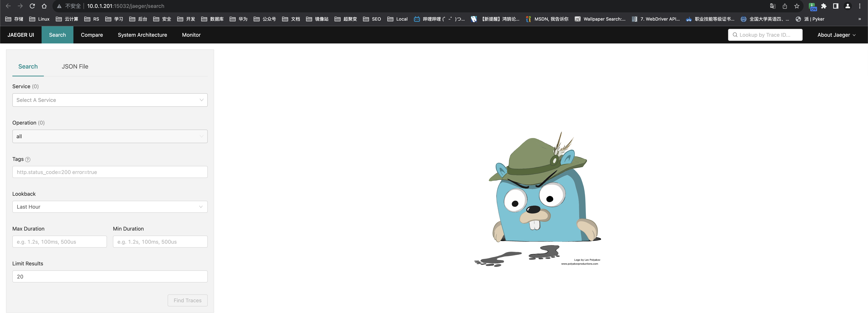The height and width of the screenshot is (333, 868).
Task: Click the browser address bar URL
Action: pyautogui.click(x=126, y=6)
